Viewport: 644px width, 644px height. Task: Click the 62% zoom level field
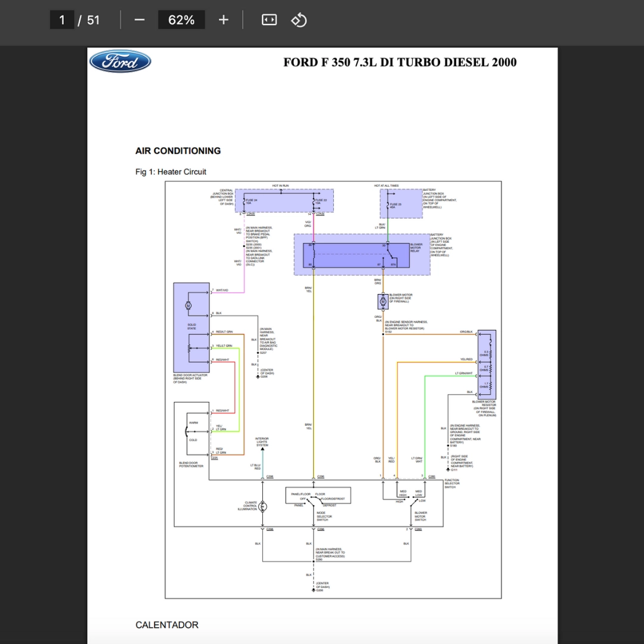point(181,20)
